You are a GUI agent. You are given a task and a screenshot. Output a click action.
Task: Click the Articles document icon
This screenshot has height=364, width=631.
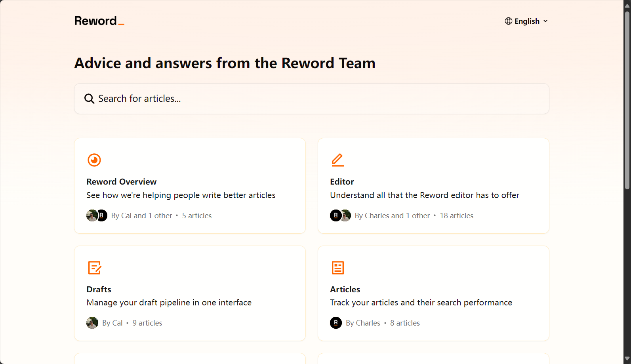pos(337,268)
